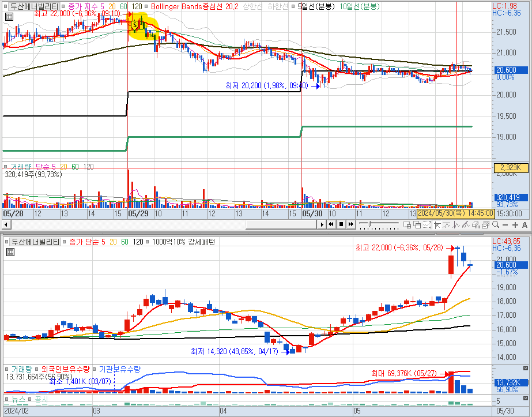Click the window-with-grid layout icon in toolbar

pos(407,225)
